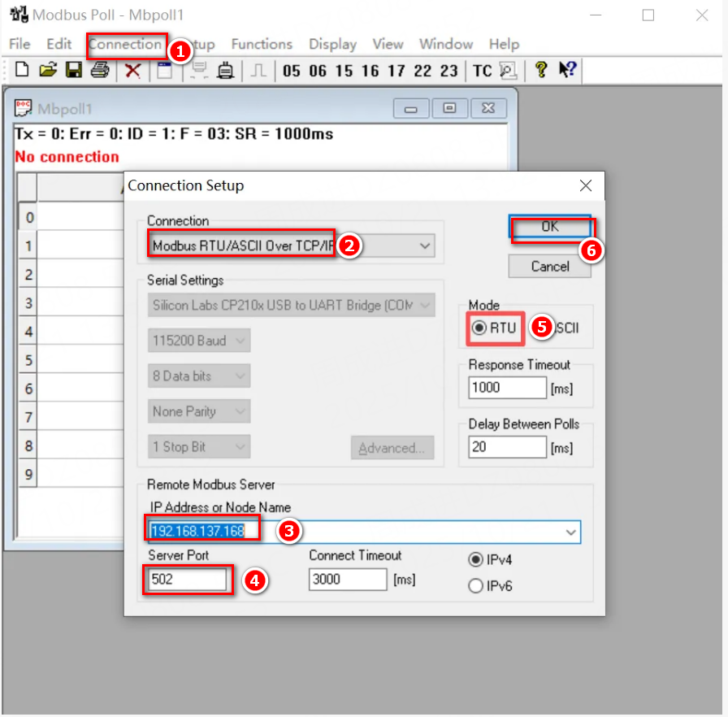
Task: Click the Print toolbar icon
Action: [100, 71]
